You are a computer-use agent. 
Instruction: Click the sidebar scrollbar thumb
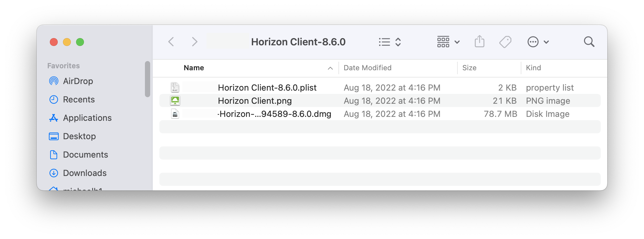148,79
